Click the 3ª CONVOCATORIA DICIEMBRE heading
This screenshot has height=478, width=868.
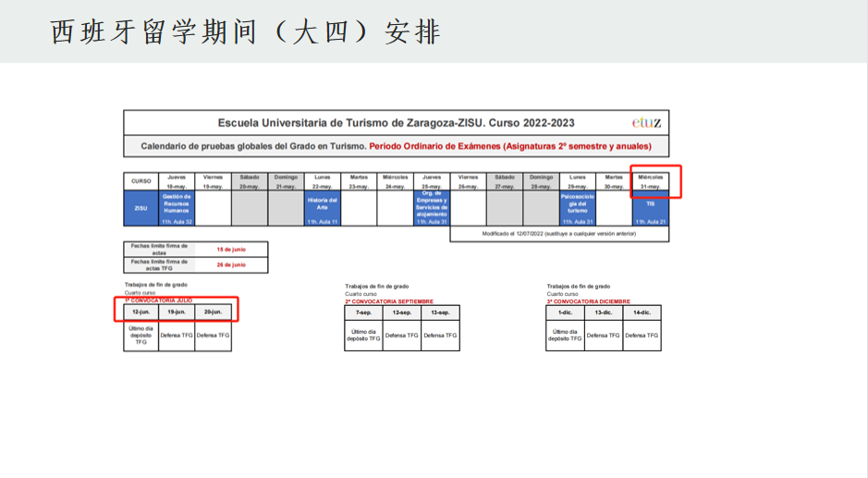588,301
